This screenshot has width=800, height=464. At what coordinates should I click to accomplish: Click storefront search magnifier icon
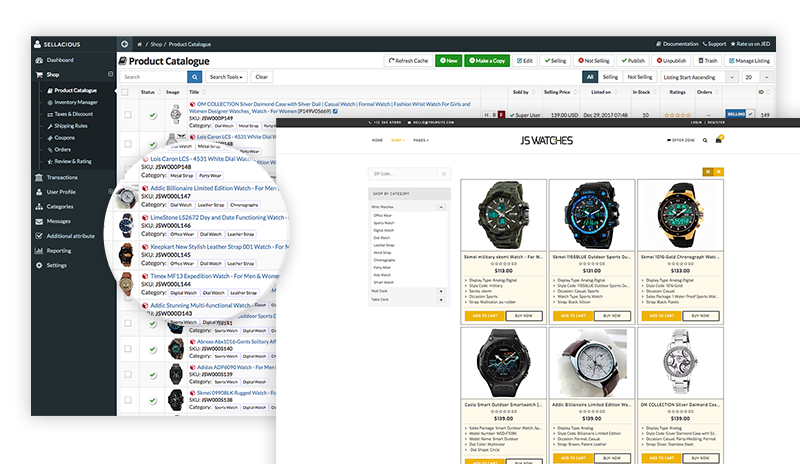click(x=705, y=140)
